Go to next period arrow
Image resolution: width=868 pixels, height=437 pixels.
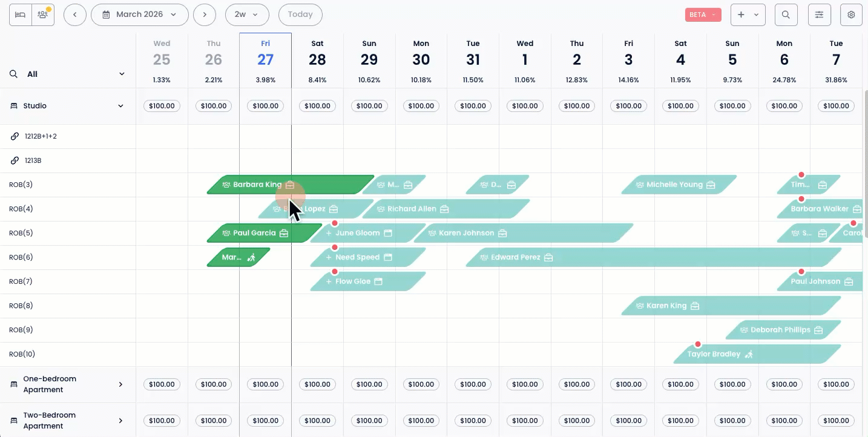pos(205,15)
